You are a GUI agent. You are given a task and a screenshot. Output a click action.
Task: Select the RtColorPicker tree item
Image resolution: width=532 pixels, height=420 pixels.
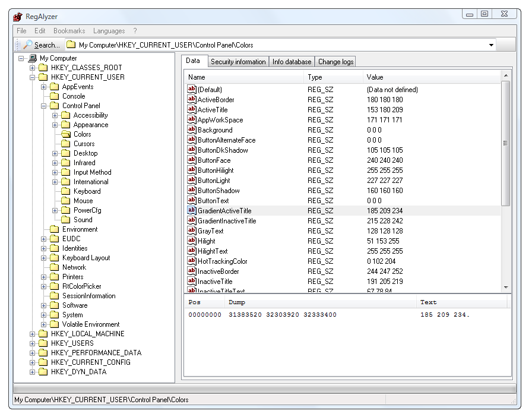[81, 286]
